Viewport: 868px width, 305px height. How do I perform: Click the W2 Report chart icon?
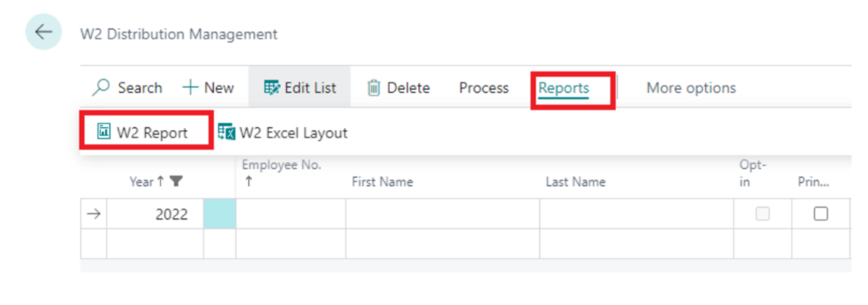104,132
